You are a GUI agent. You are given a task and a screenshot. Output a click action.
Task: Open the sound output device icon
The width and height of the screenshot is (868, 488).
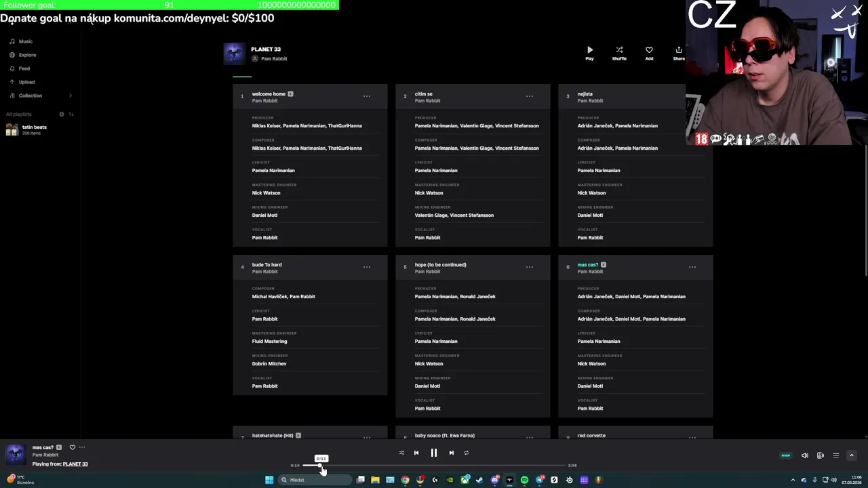(x=821, y=455)
